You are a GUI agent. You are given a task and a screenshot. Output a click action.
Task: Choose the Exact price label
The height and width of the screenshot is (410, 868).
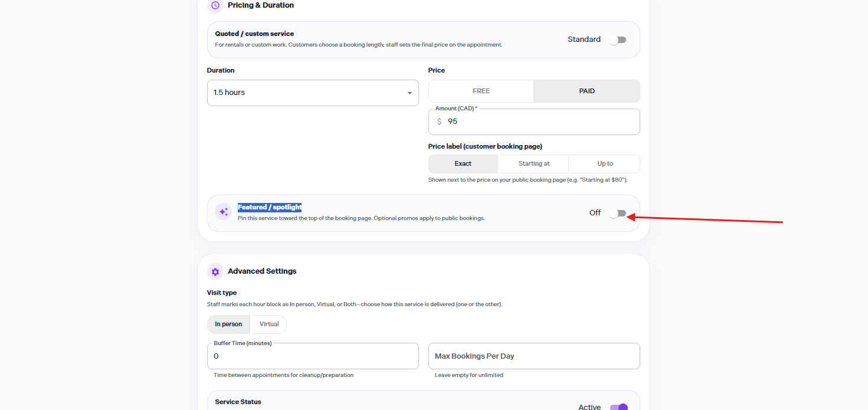[x=463, y=163]
